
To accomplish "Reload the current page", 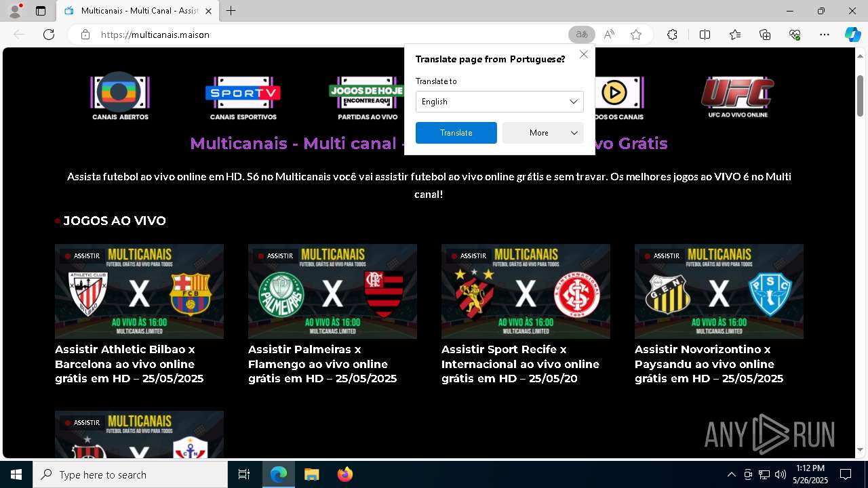I will (x=49, y=35).
